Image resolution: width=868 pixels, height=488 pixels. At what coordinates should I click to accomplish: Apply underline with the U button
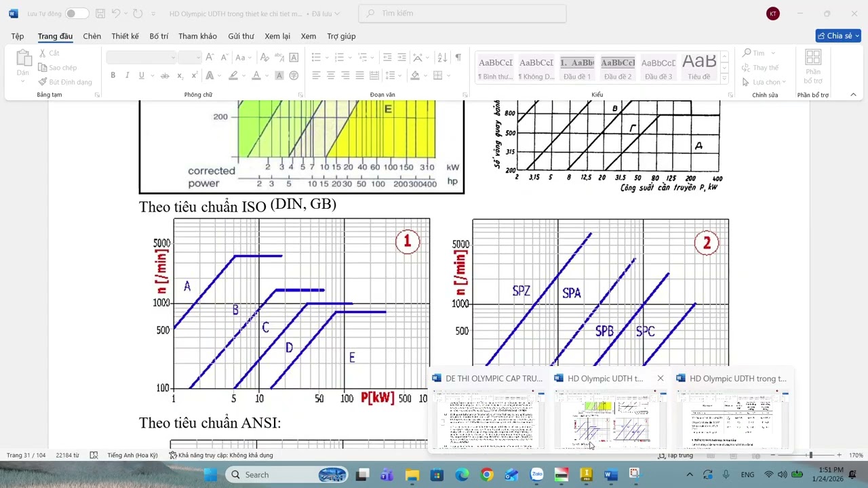(x=141, y=75)
